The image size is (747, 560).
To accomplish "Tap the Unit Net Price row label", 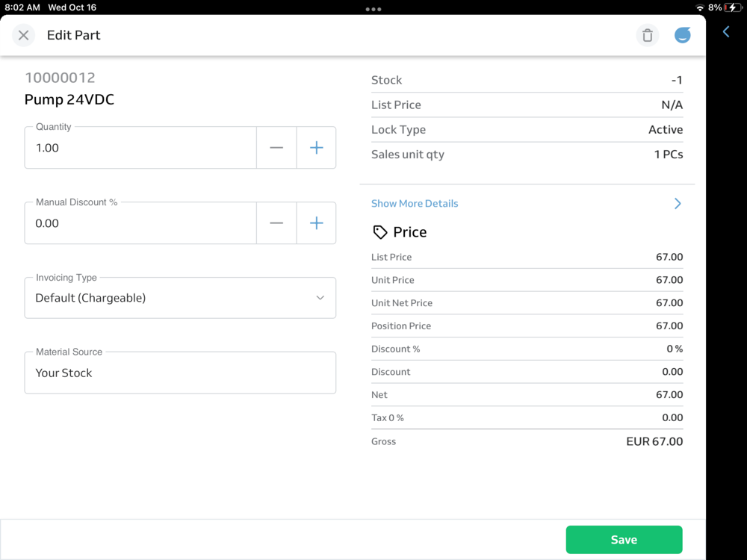I will pyautogui.click(x=402, y=303).
